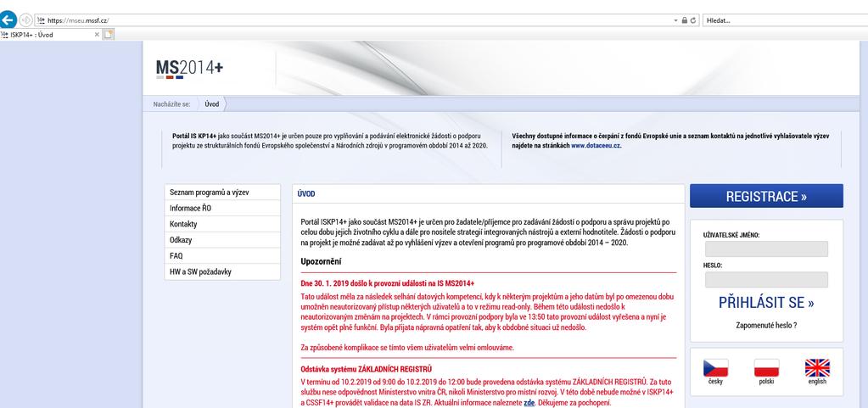
Task: Click the lock security icon
Action: pos(685,20)
